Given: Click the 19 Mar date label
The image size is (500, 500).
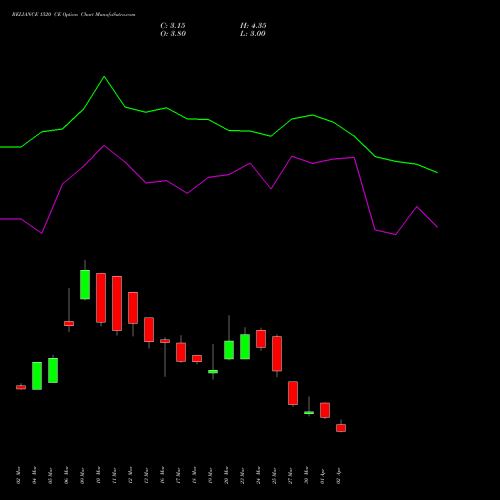Looking at the screenshot, I should 210,475.
